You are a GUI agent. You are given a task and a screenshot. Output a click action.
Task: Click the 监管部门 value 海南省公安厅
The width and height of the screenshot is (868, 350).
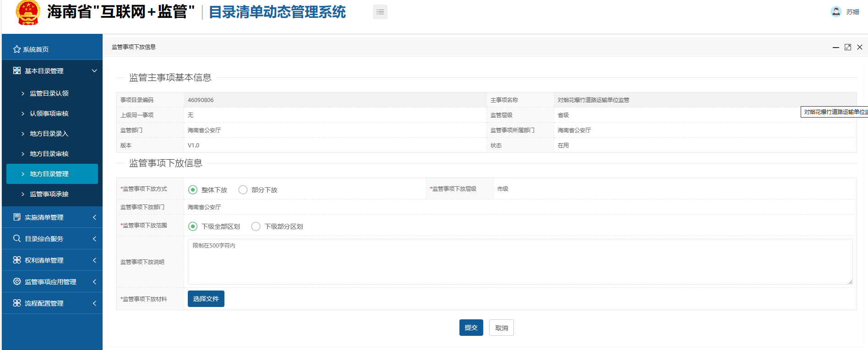(204, 130)
